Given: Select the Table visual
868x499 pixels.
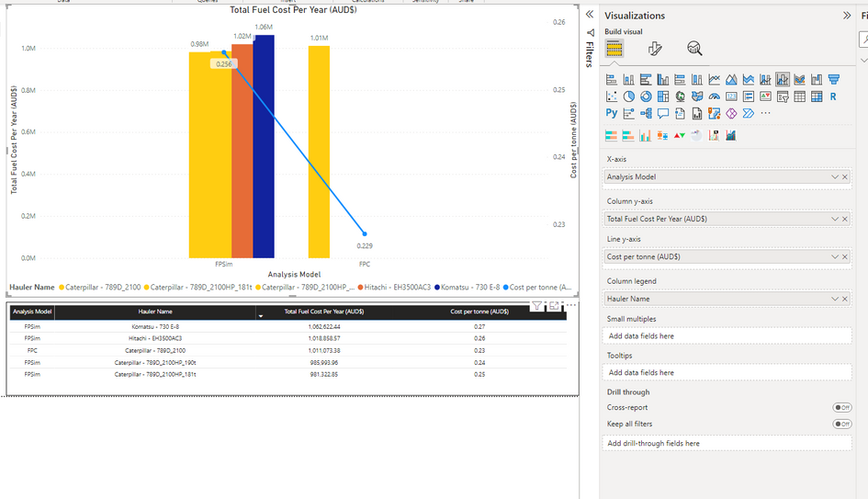Looking at the screenshot, I should (799, 96).
